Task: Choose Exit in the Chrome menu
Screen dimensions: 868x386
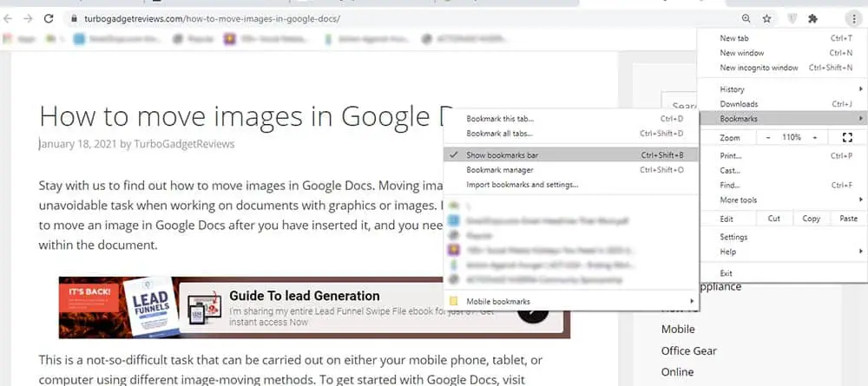Action: click(x=782, y=273)
